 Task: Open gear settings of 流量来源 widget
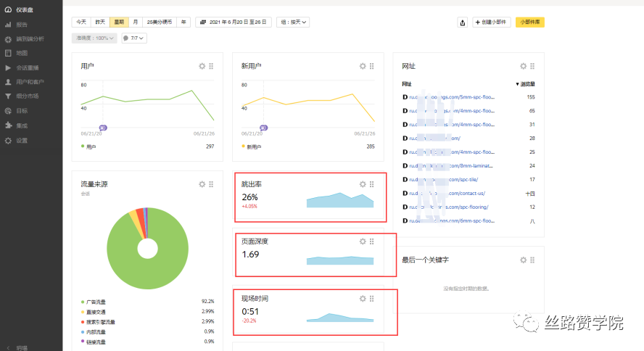pyautogui.click(x=202, y=184)
